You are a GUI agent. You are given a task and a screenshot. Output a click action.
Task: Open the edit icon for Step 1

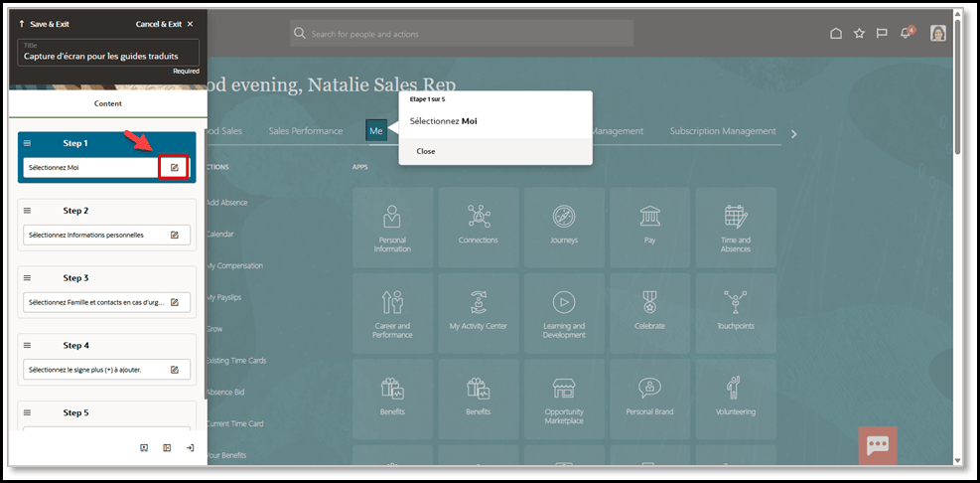tap(175, 168)
